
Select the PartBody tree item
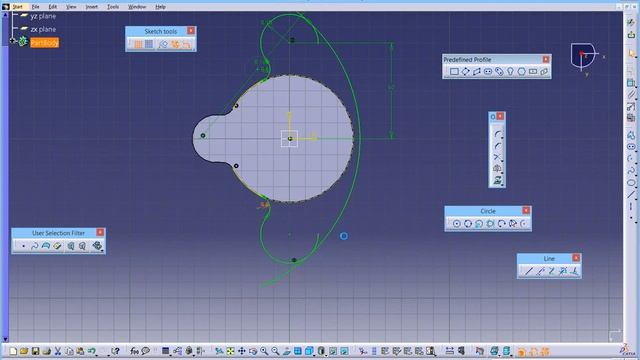click(44, 42)
